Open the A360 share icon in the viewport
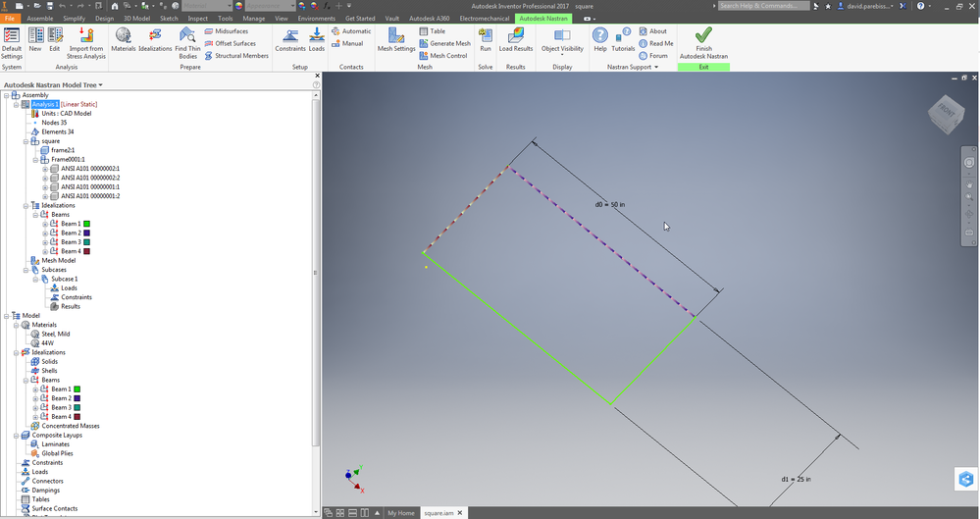This screenshot has height=519, width=980. pyautogui.click(x=965, y=480)
